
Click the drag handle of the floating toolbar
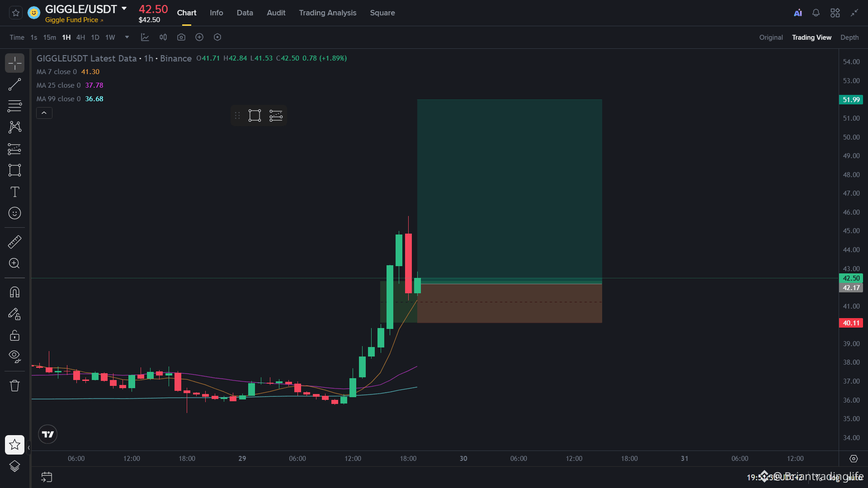pos(237,116)
